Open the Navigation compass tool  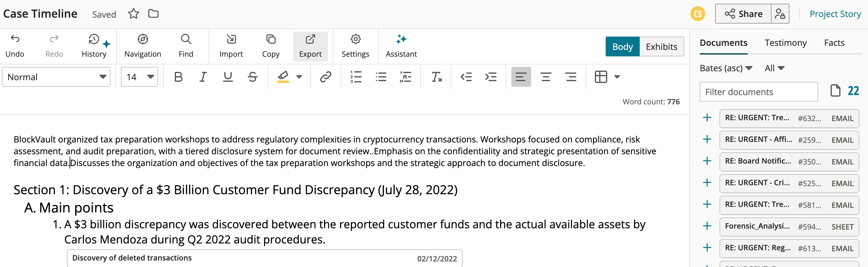coord(143,46)
